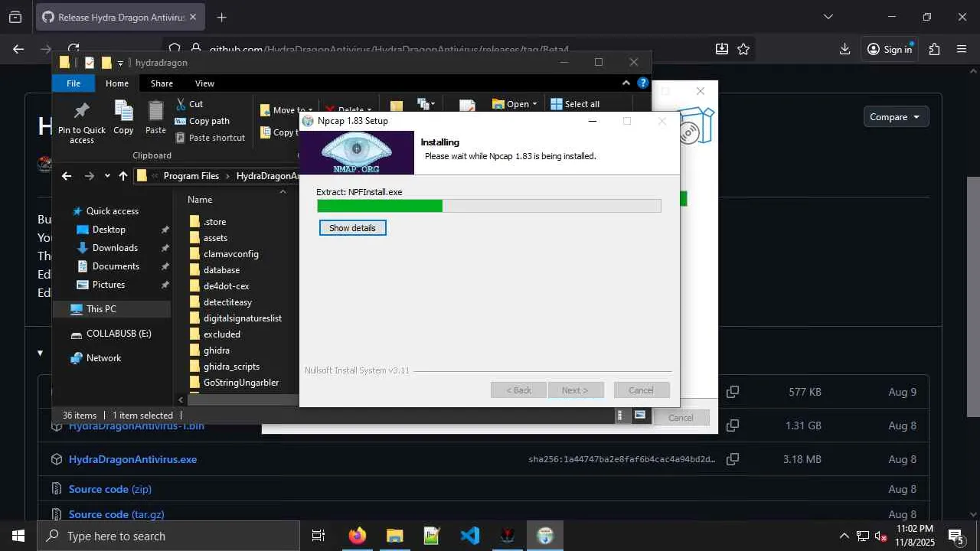Select the database folder

pyautogui.click(x=221, y=270)
